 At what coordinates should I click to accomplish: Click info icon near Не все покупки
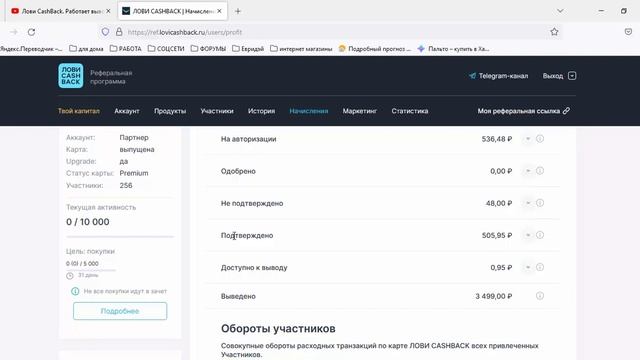click(75, 291)
